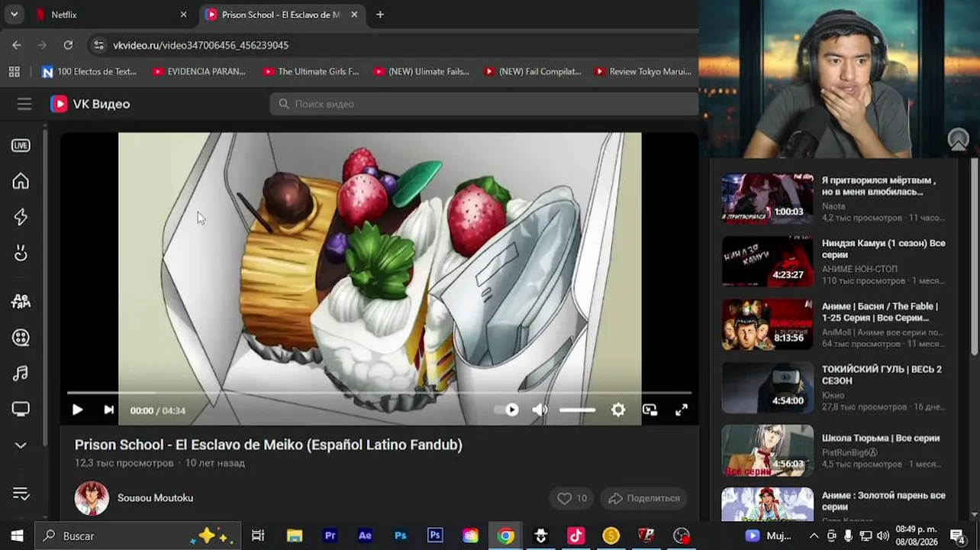980x550 pixels.
Task: Adjust the video volume slider
Action: [577, 410]
